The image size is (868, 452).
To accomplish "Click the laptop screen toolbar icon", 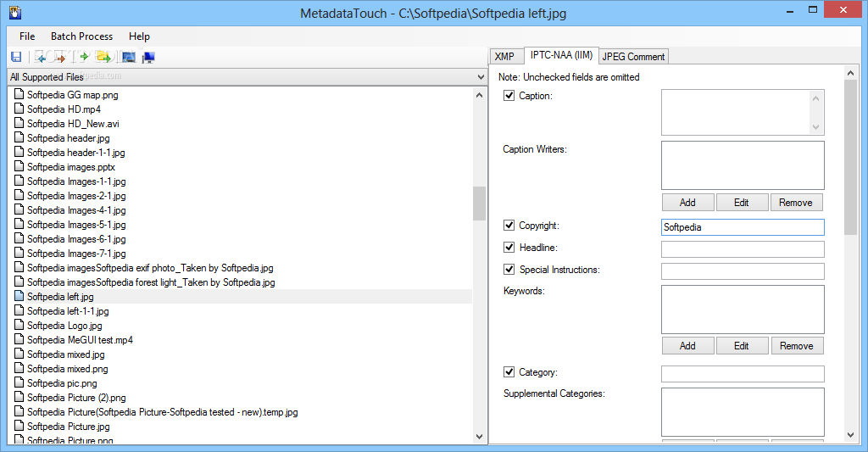I will (x=129, y=57).
